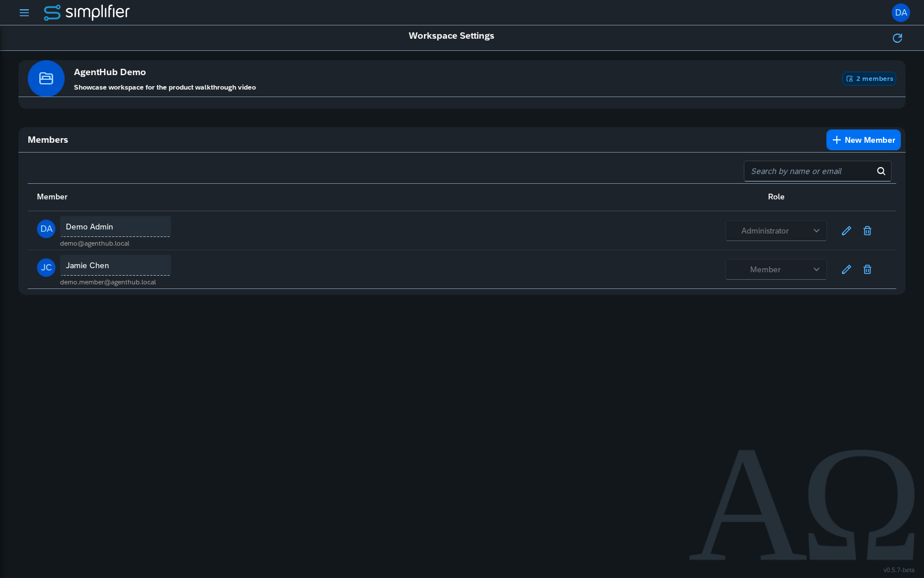
Task: Open the hamburger navigation menu
Action: click(24, 13)
